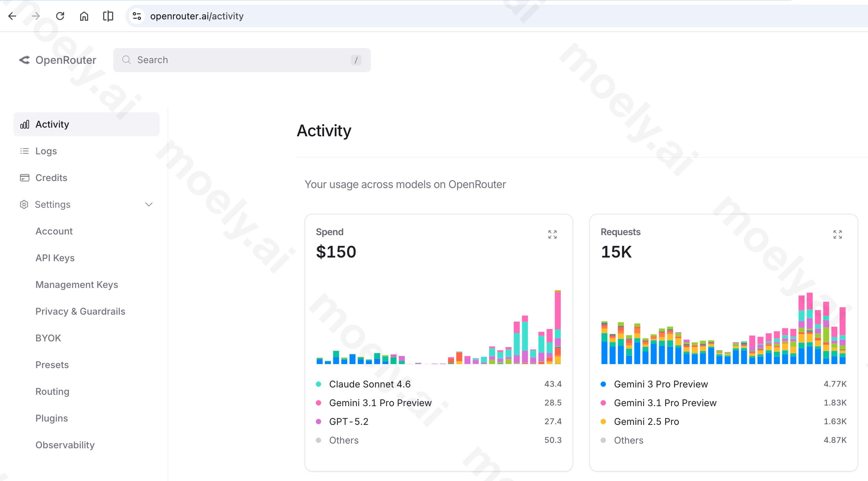Click the Settings gear icon

[x=25, y=204]
